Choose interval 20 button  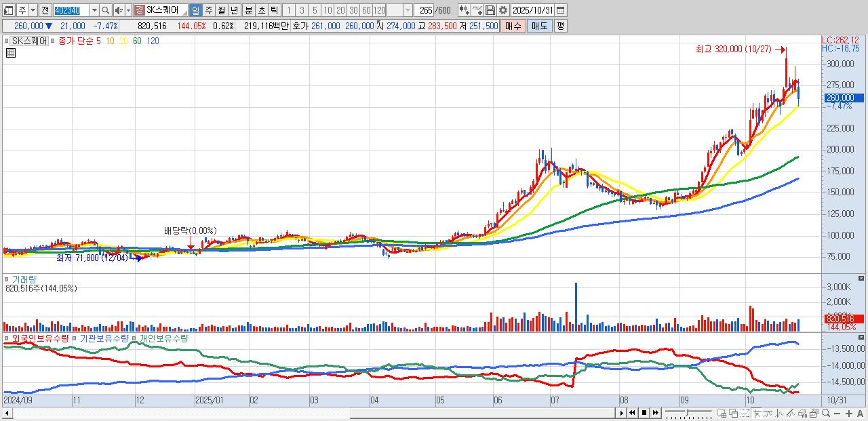click(340, 10)
